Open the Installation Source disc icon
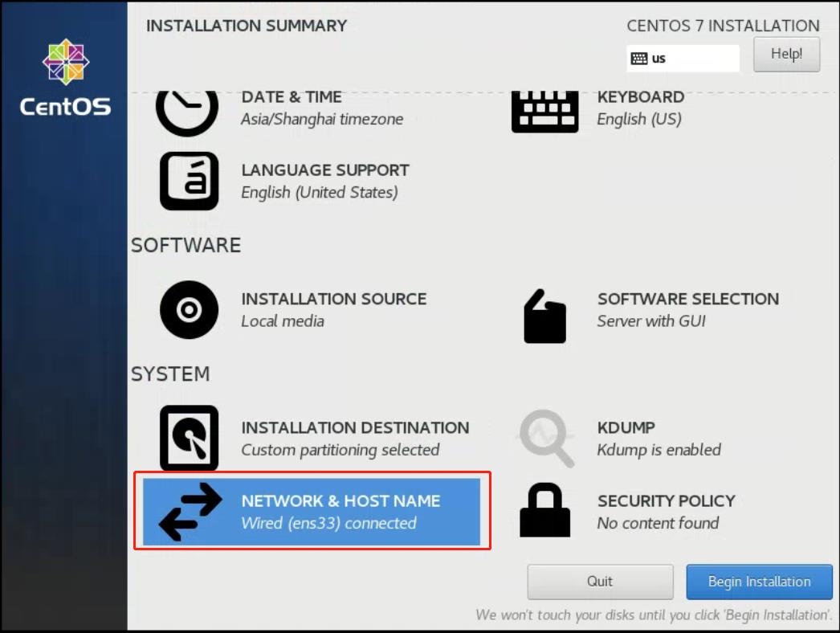This screenshot has height=633, width=840. pyautogui.click(x=189, y=309)
